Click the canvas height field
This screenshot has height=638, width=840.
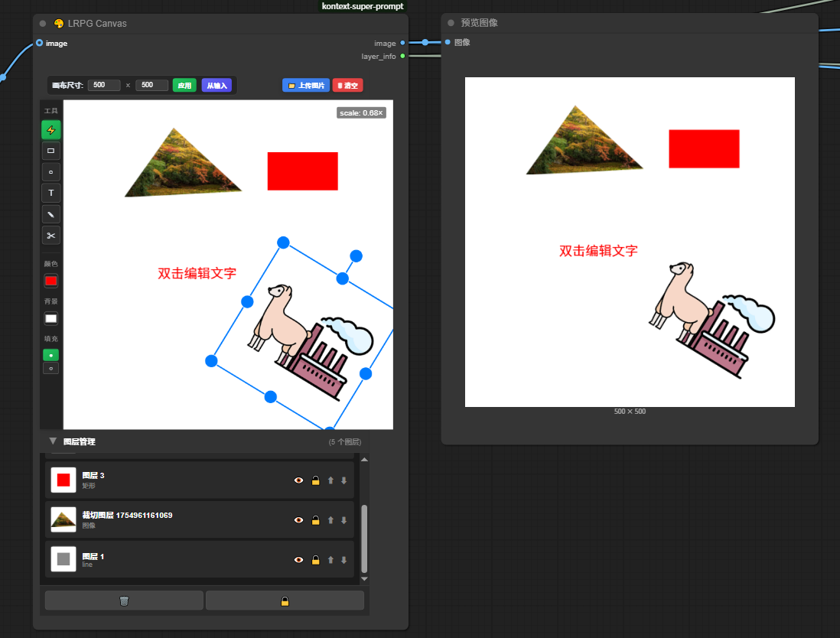pyautogui.click(x=151, y=85)
